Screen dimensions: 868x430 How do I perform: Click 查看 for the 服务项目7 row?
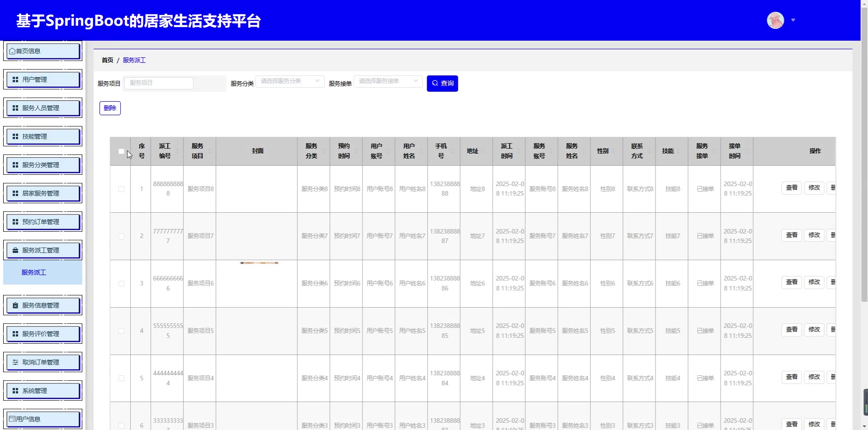click(792, 235)
